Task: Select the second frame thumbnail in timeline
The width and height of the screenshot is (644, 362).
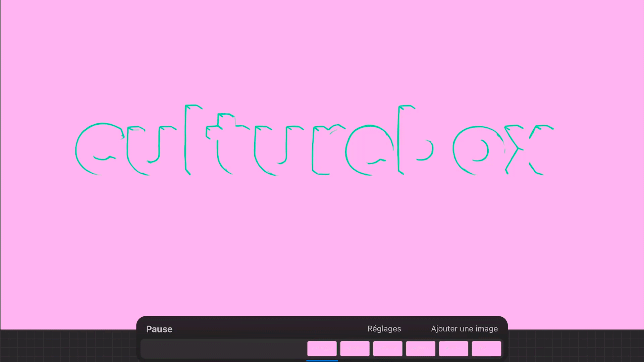Action: [x=355, y=349]
